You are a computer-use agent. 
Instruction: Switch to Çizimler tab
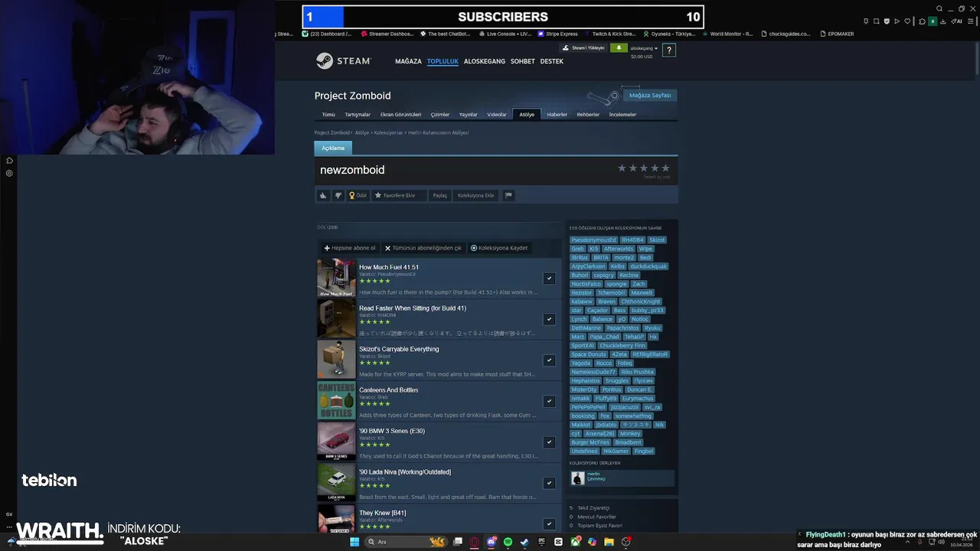(x=440, y=115)
